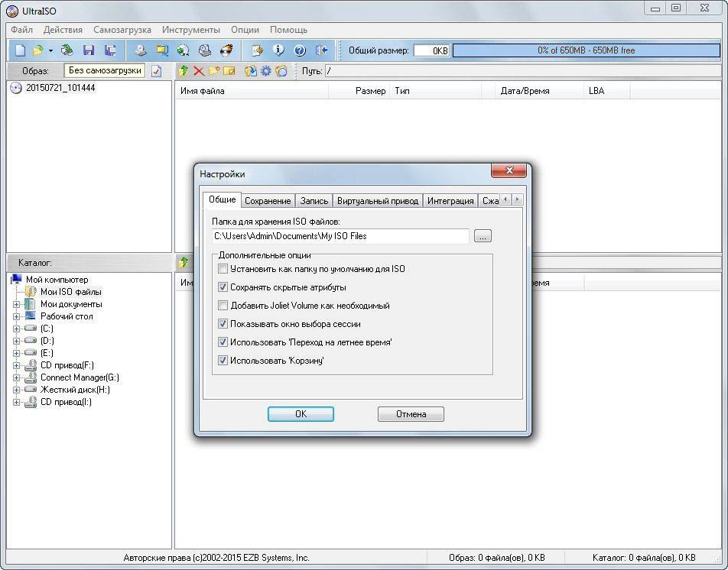This screenshot has width=728, height=570.
Task: Select Мои ISO файлы in the catalog tree
Action: click(70, 292)
